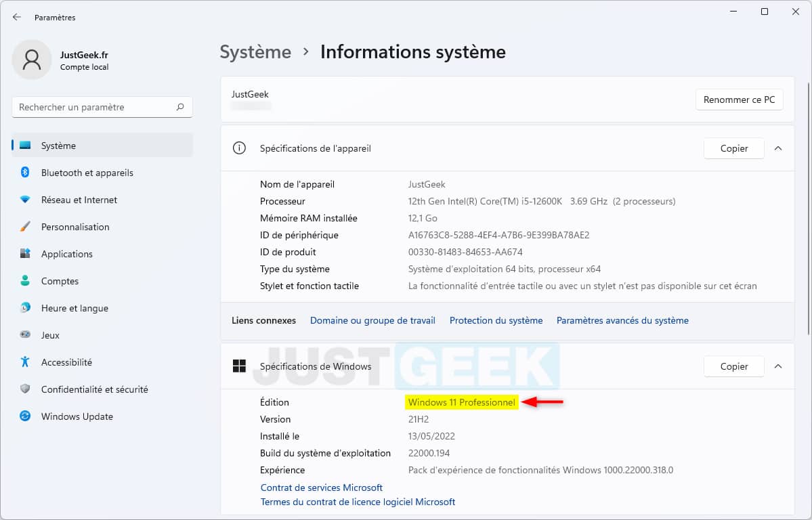Open Confidentialité et sécurité settings

click(102, 389)
